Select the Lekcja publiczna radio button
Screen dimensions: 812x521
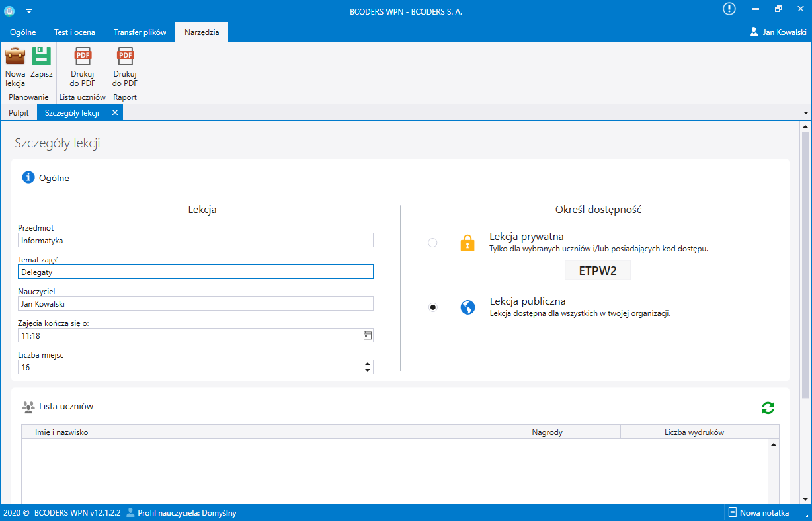tap(432, 307)
